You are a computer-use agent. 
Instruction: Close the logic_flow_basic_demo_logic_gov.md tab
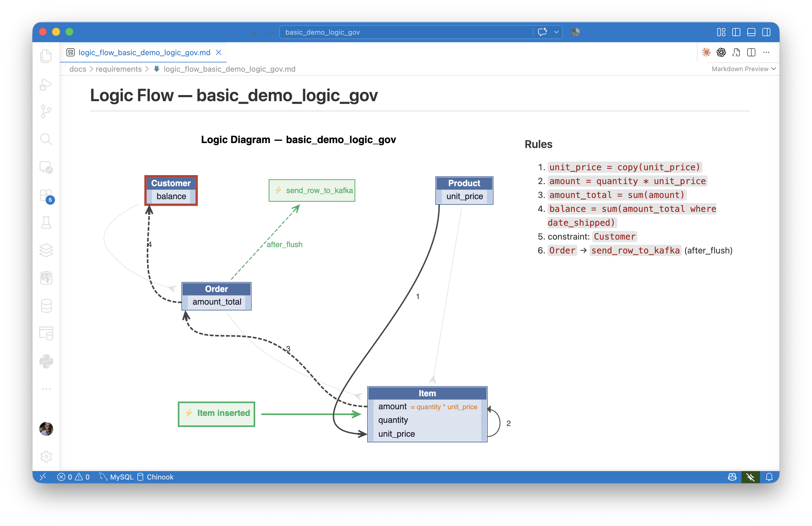point(219,53)
